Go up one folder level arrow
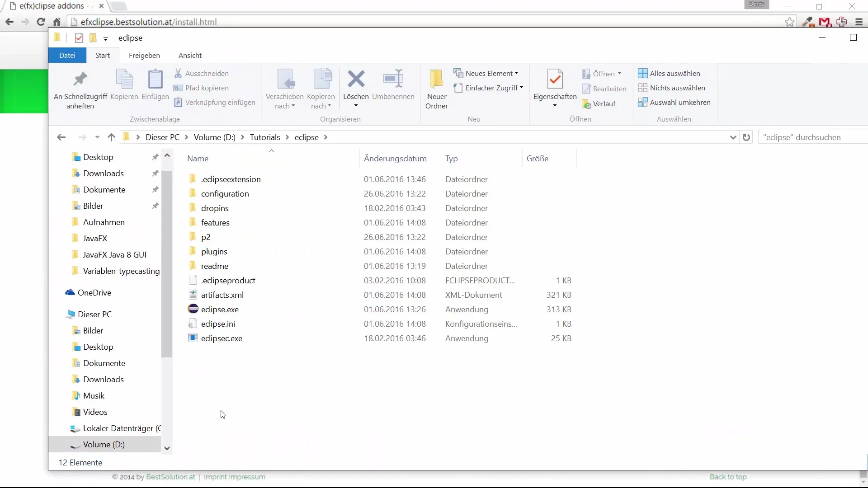This screenshot has height=488, width=868. coord(111,137)
